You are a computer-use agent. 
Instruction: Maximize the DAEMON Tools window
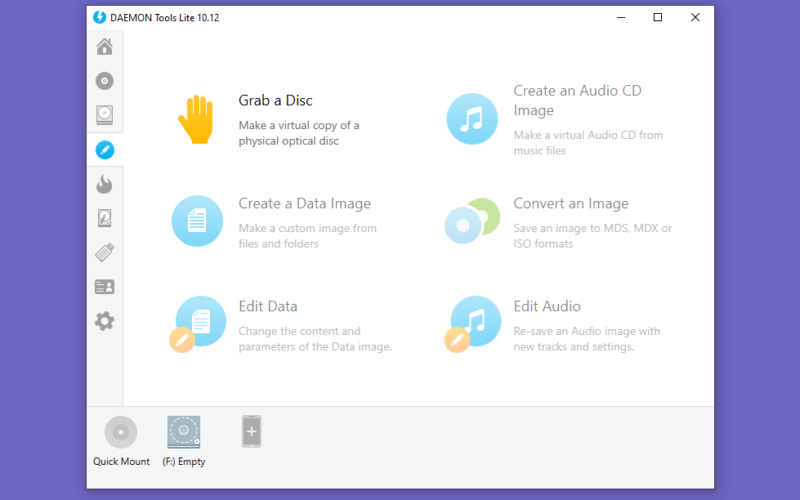click(658, 17)
